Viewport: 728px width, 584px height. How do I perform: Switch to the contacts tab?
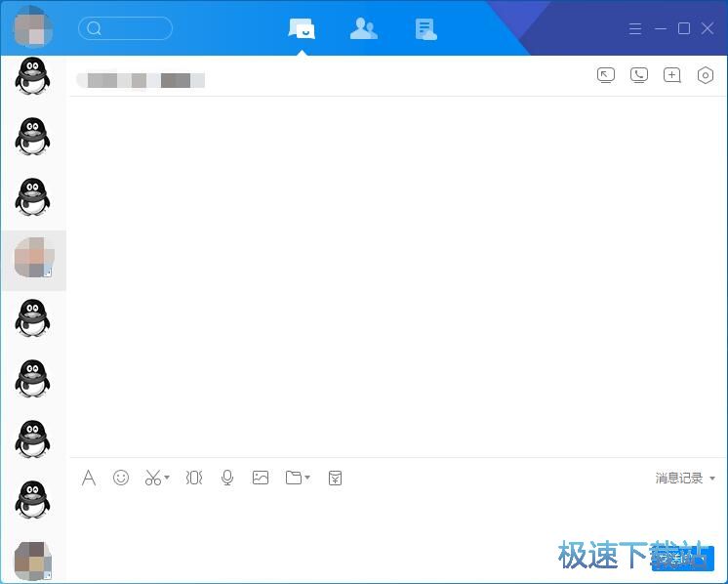coord(364,28)
